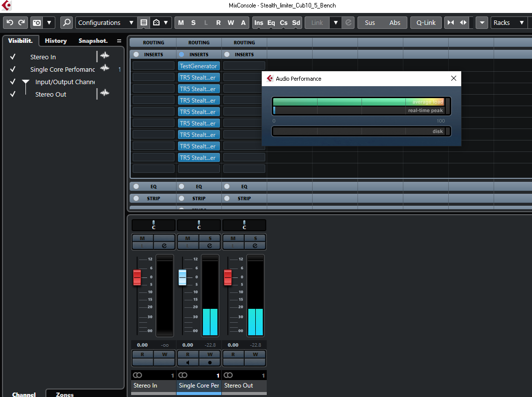
Task: Click the Undo arrow in the toolbar
Action: point(10,22)
